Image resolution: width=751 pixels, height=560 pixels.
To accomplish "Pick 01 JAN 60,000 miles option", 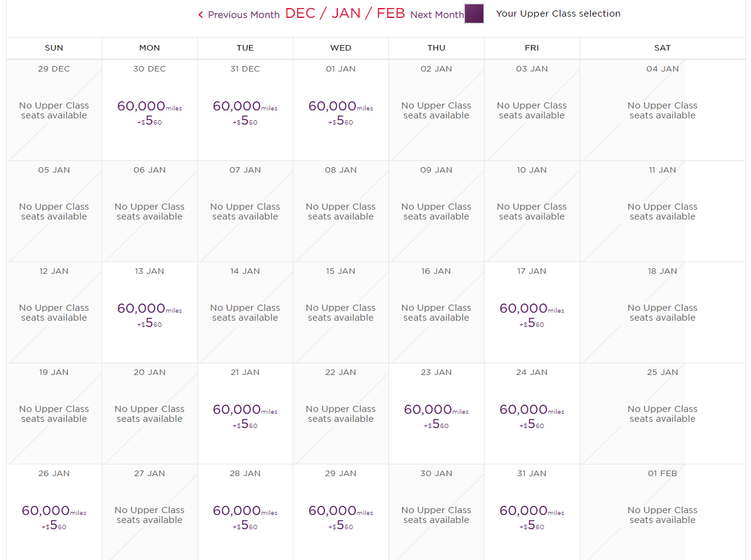I will [341, 111].
